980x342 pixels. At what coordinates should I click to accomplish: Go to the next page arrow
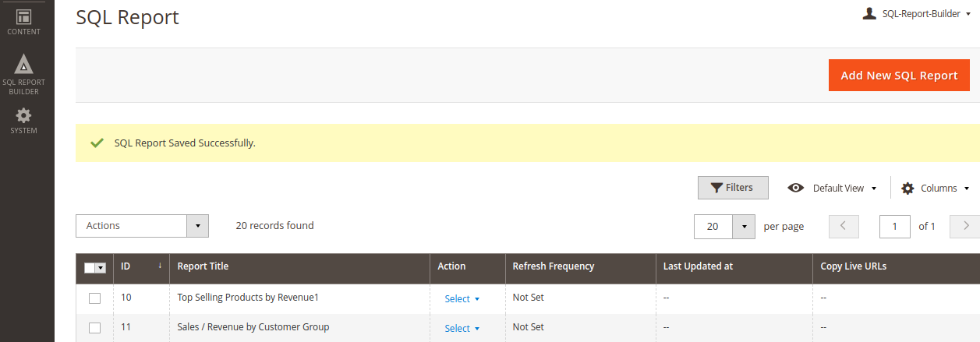point(966,226)
